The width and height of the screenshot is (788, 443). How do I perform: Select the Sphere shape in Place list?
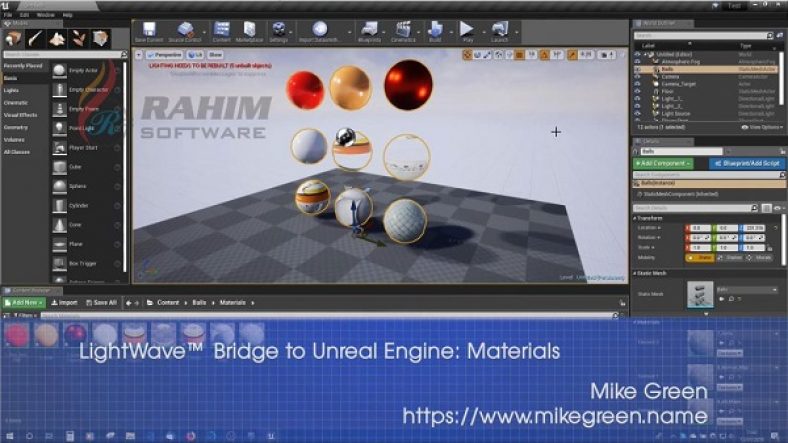pyautogui.click(x=86, y=186)
